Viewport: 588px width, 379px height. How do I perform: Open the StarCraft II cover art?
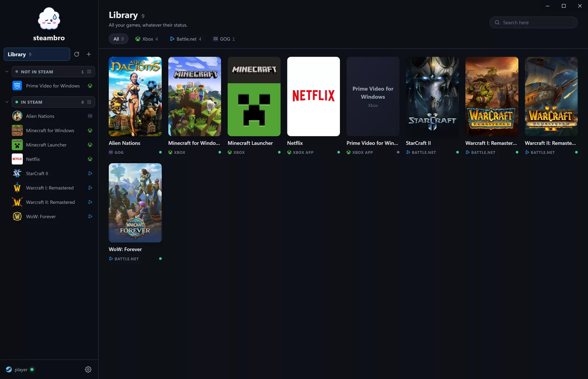(x=432, y=96)
